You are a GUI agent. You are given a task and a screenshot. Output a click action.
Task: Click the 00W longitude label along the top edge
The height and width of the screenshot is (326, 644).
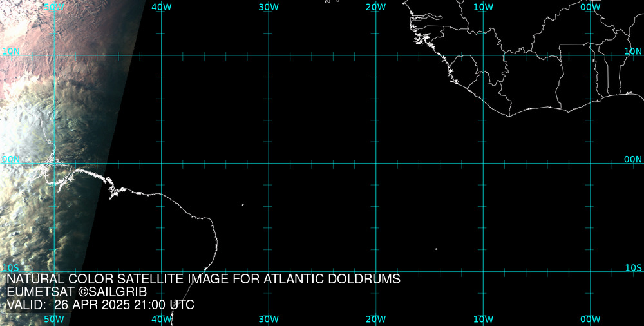click(x=591, y=7)
